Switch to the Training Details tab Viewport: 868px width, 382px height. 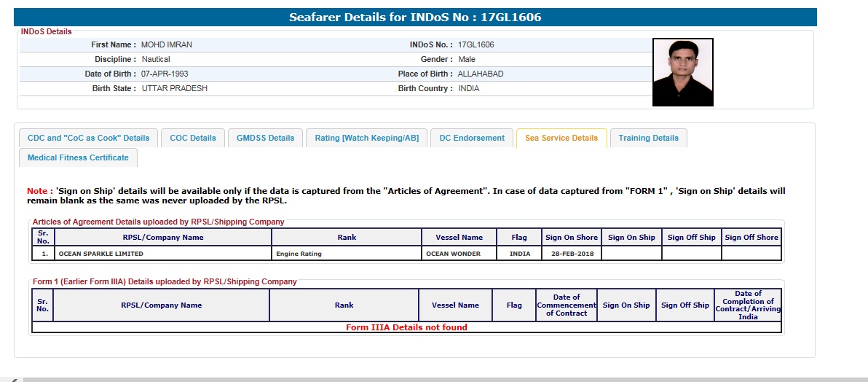point(648,138)
